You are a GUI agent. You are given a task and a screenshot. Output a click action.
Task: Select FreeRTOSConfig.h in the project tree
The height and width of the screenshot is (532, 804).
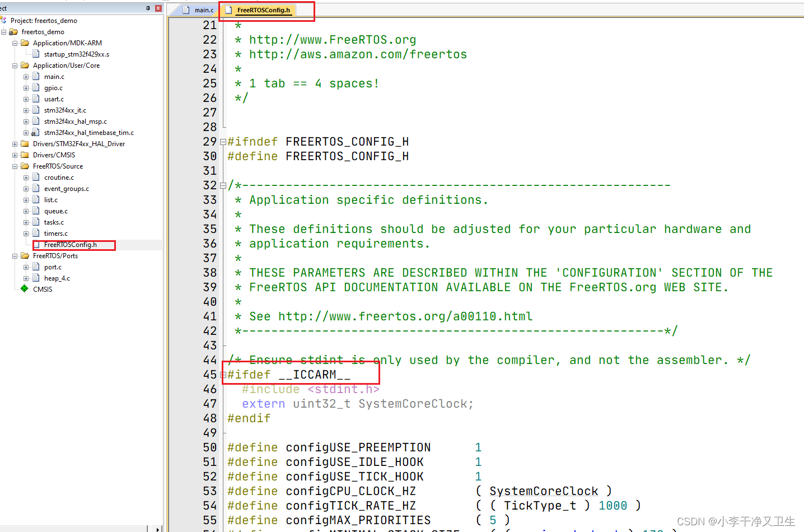coord(71,245)
